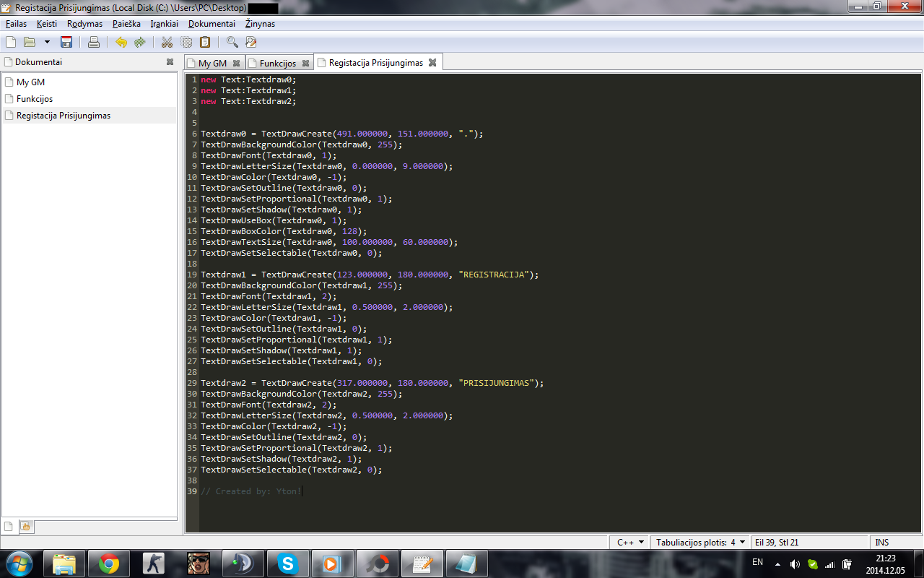Close the Funkcijos tab

pos(306,63)
